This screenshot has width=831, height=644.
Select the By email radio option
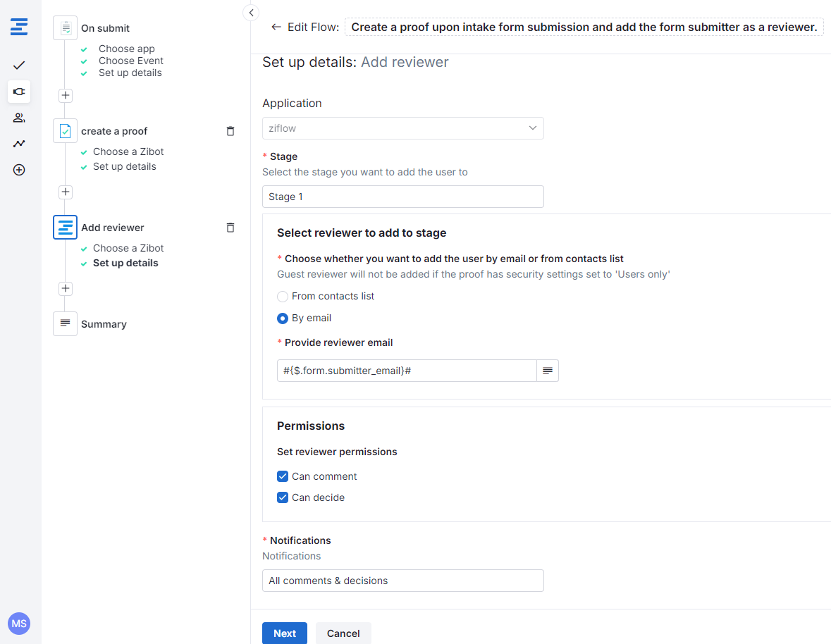pyautogui.click(x=283, y=318)
